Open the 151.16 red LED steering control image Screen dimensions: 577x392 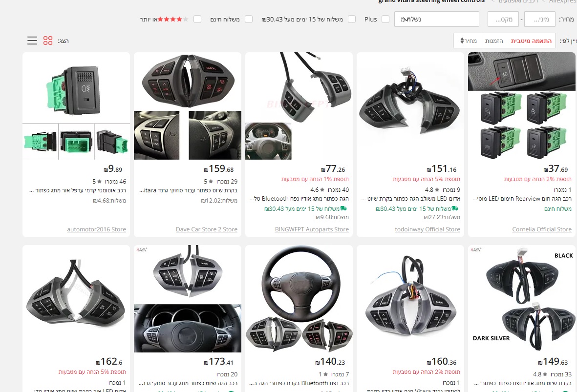[x=410, y=106]
